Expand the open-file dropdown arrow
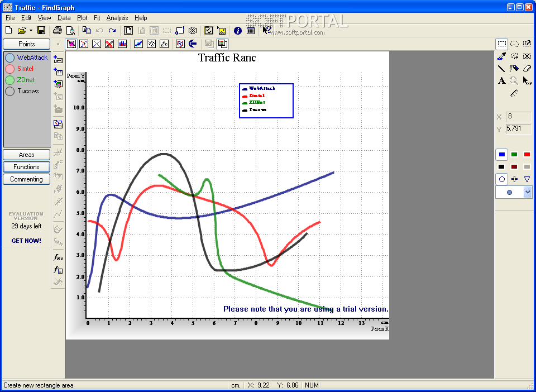The image size is (536, 392). [31, 30]
